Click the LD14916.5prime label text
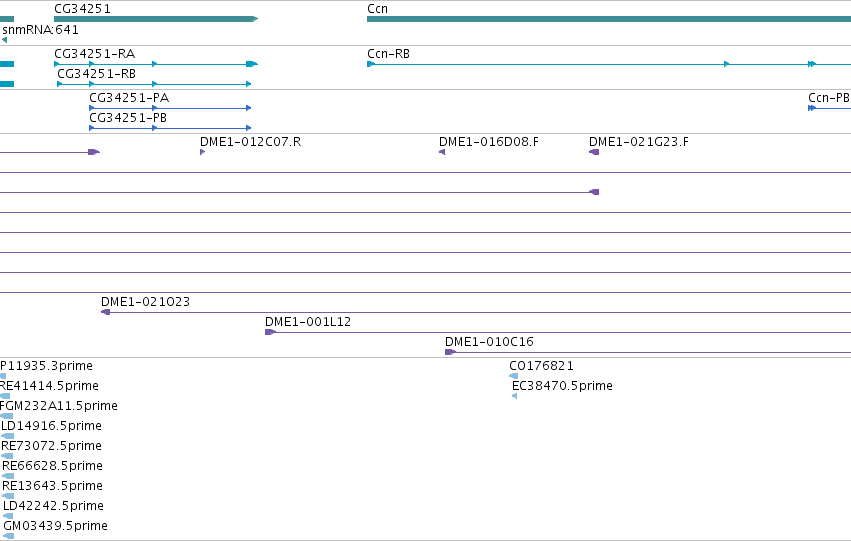This screenshot has width=851, height=541. pos(52,426)
